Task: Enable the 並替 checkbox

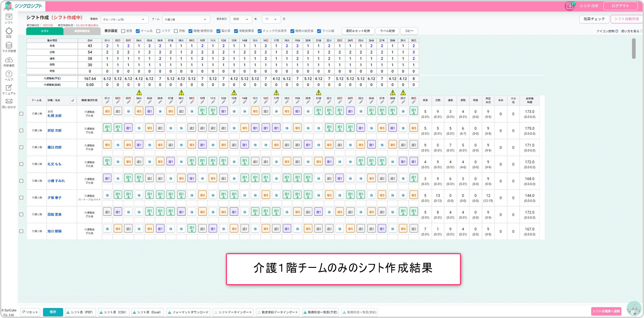Action: (123, 31)
